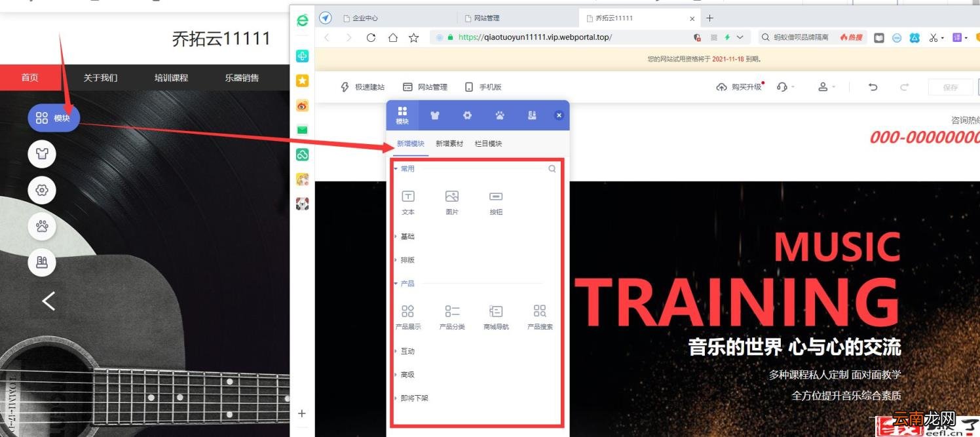The height and width of the screenshot is (437, 980).
Task: Click the 模块 pill button in the left editor
Action: [54, 118]
